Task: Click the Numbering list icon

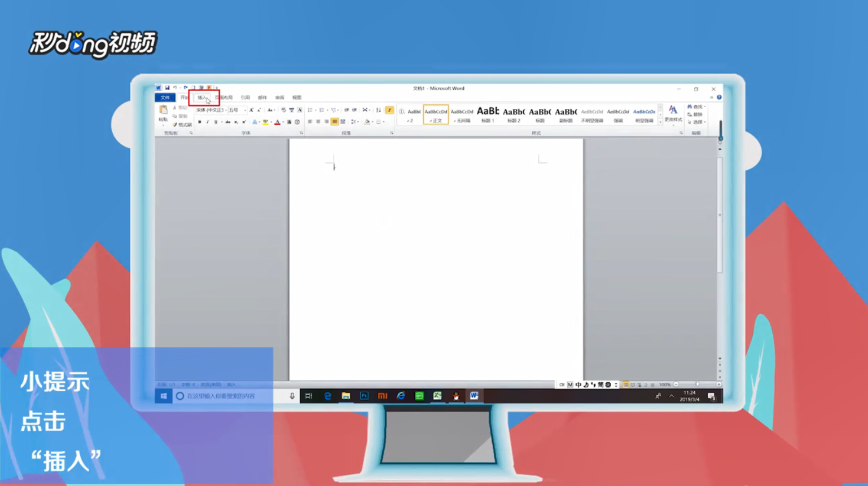Action: pos(322,110)
